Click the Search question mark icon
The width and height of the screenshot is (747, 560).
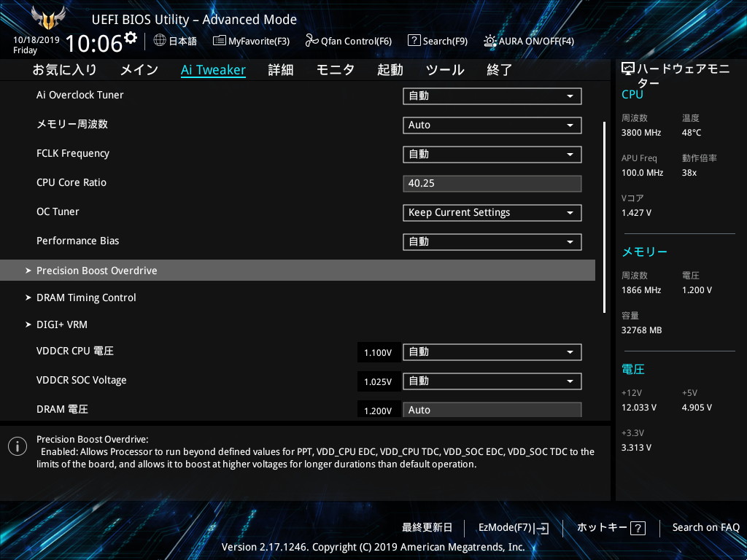coord(414,41)
